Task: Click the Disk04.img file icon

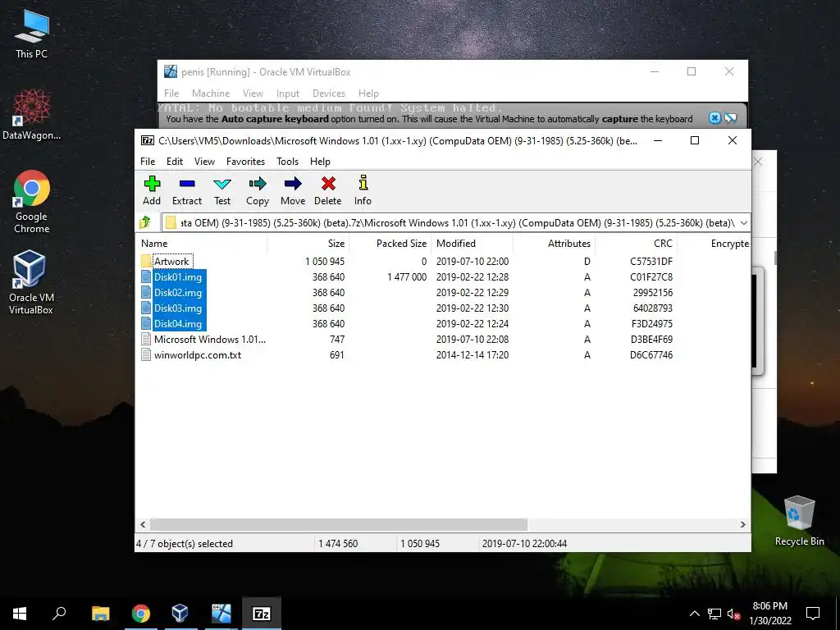Action: point(146,323)
